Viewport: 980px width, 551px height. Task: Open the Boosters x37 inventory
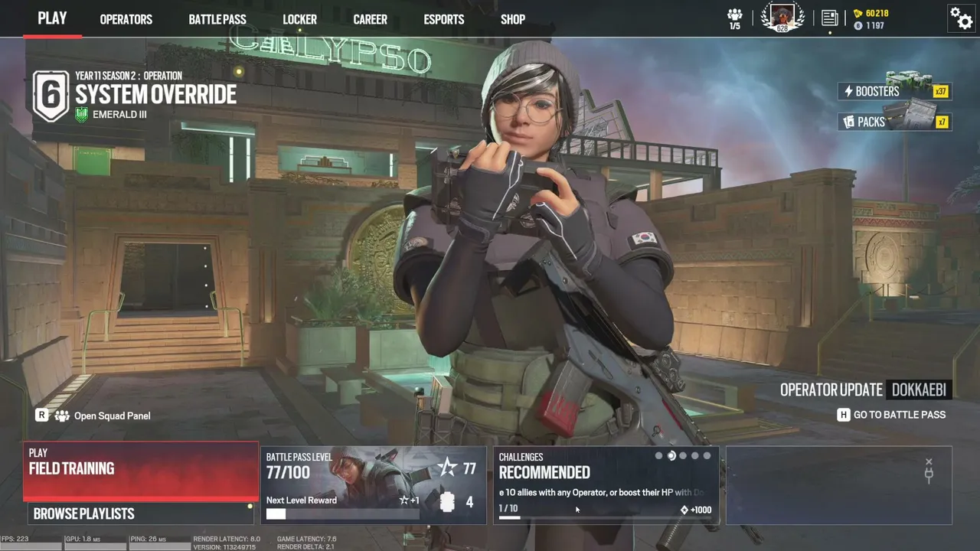tap(894, 91)
